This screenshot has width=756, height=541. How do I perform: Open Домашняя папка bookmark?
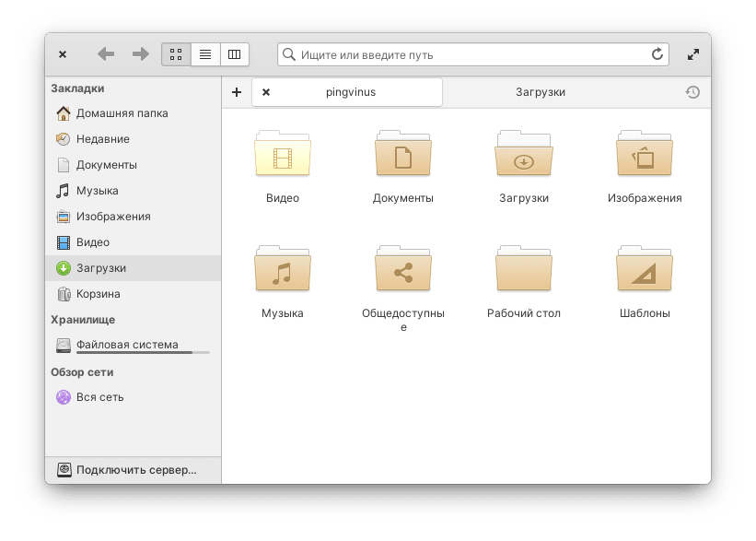coord(122,113)
